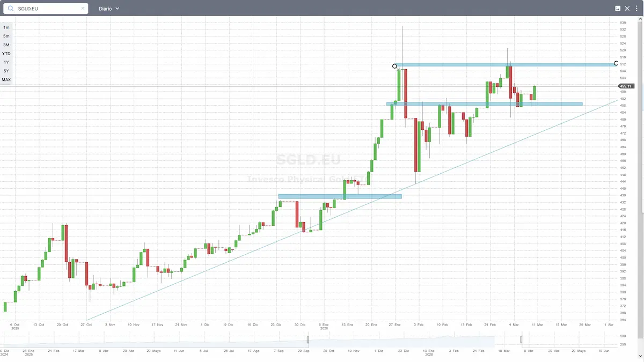Open the three-dot more options menu

636,9
